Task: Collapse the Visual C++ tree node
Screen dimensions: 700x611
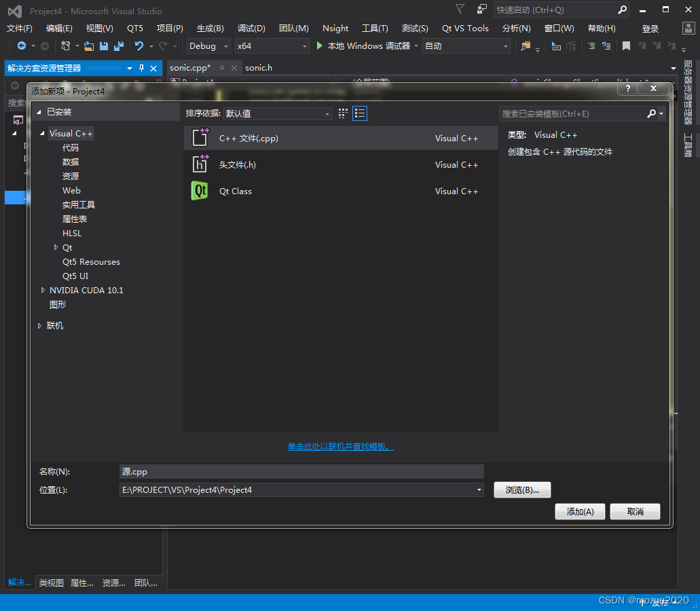Action: point(42,134)
